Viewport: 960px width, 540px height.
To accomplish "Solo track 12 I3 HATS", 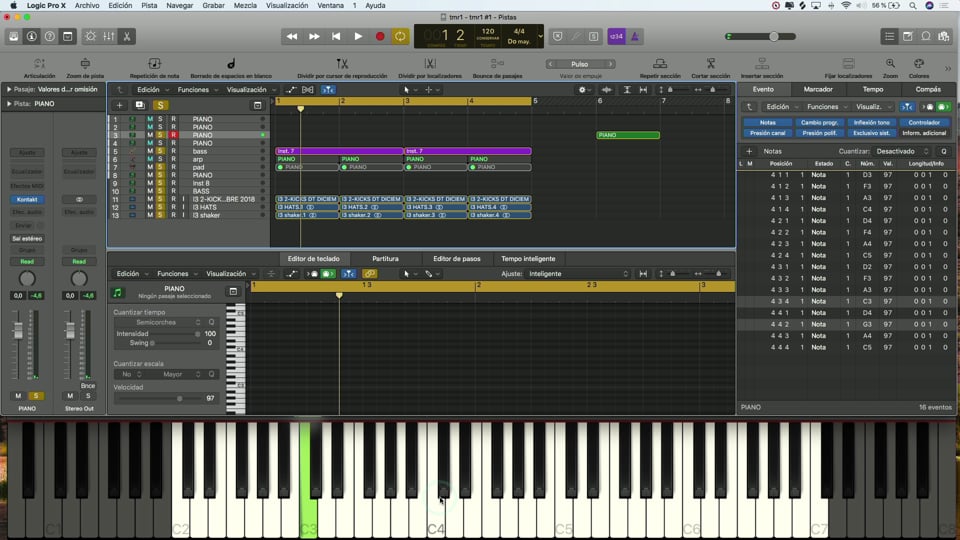I will [160, 207].
